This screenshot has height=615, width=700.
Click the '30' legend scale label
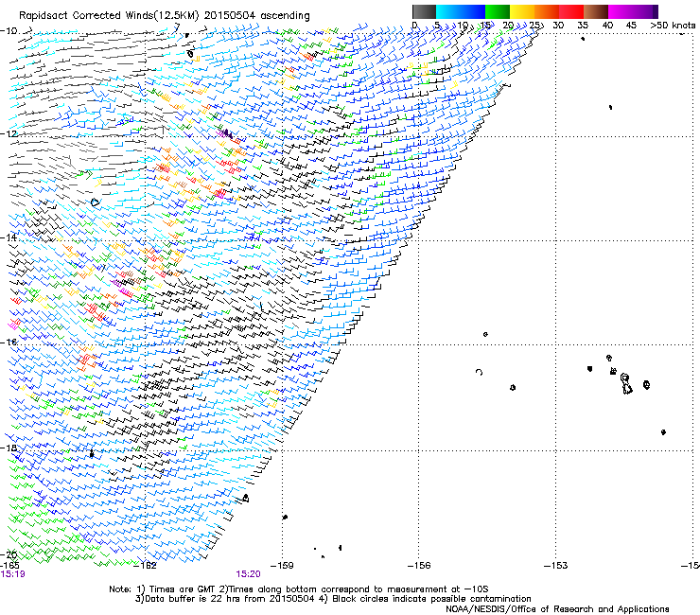click(558, 26)
